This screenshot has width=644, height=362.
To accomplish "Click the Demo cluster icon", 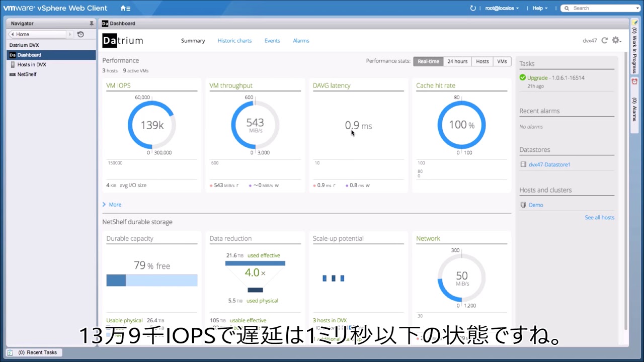I will [x=523, y=205].
